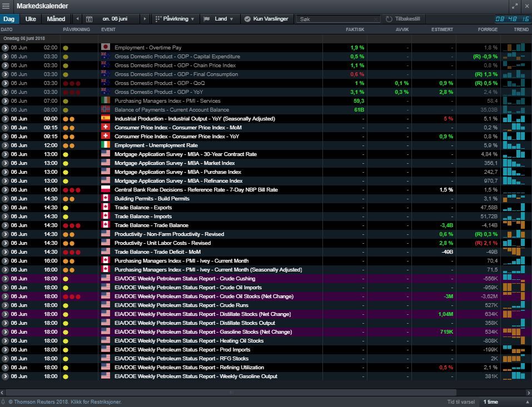
Task: Open Distillate Stocks (Net Change) event
Action: pos(202,314)
